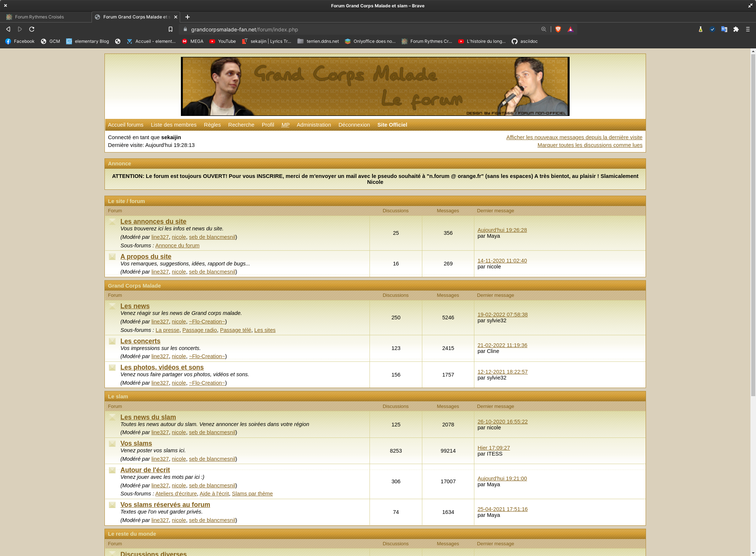Click the zoom magnifier icon in address bar
The height and width of the screenshot is (556, 756).
click(543, 29)
